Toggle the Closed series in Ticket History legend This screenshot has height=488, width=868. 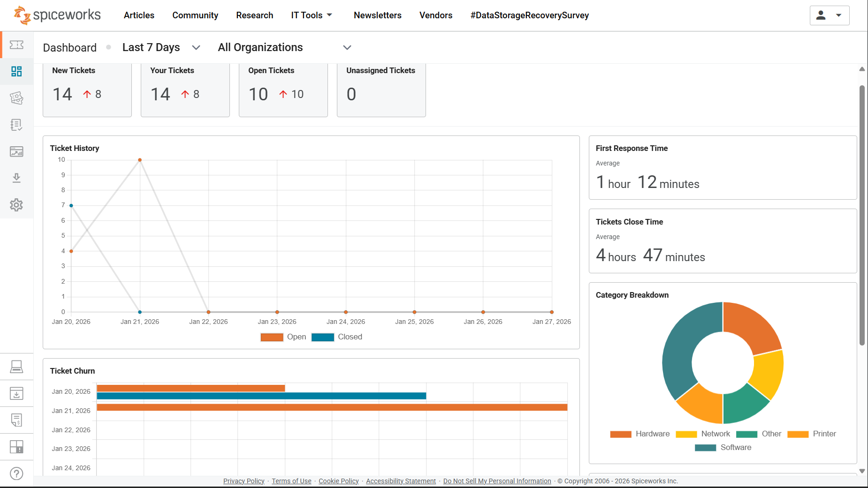click(336, 337)
